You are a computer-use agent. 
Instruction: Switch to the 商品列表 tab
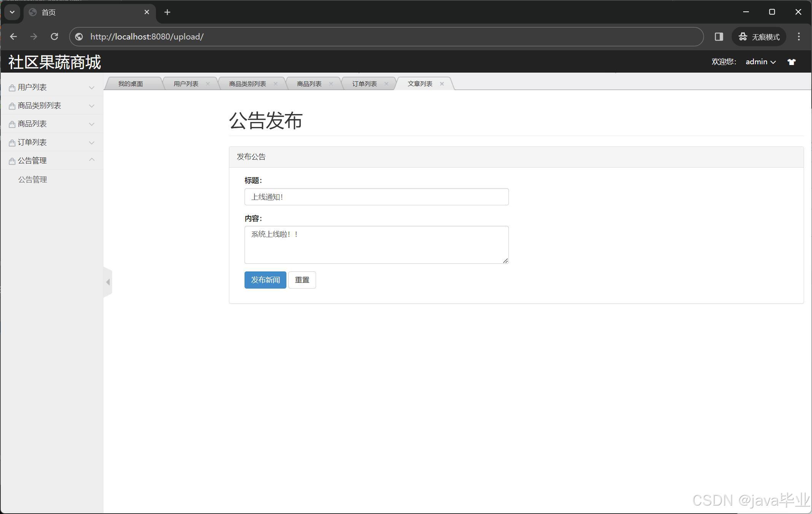point(309,84)
